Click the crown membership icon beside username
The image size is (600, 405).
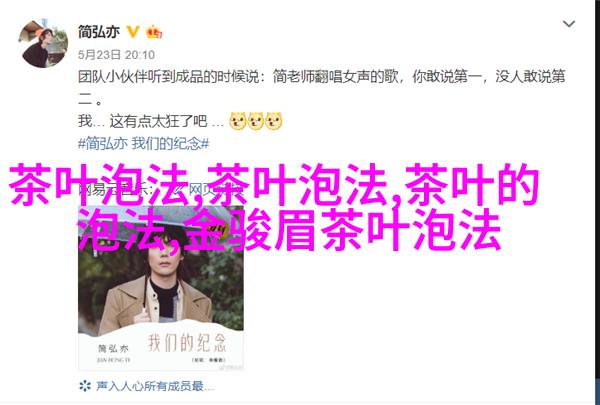154,32
